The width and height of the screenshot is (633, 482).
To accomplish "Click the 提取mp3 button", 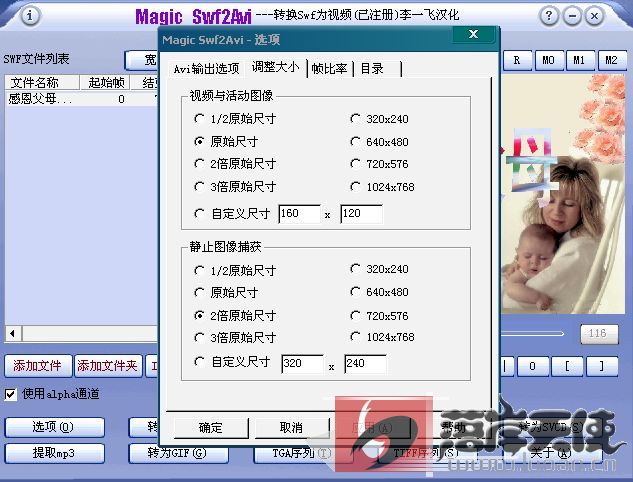I will pos(54,453).
